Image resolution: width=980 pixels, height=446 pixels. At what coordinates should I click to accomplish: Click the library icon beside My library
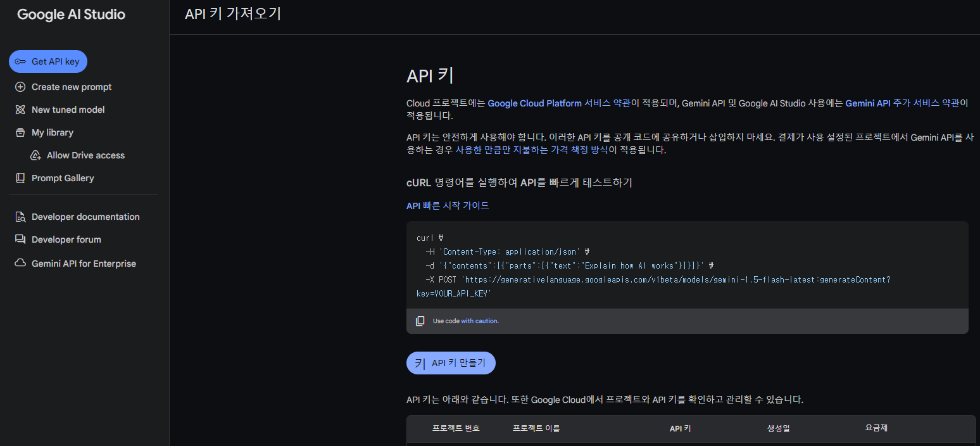[x=20, y=132]
